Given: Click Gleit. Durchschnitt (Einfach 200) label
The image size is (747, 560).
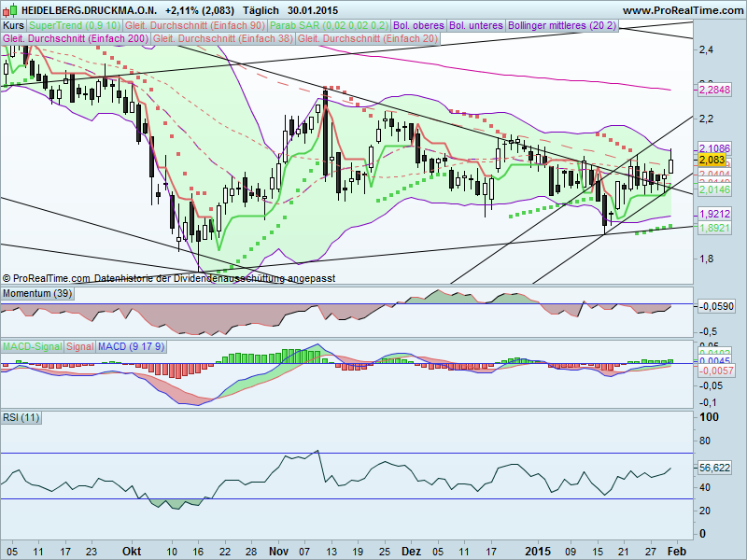Looking at the screenshot, I should (x=76, y=38).
